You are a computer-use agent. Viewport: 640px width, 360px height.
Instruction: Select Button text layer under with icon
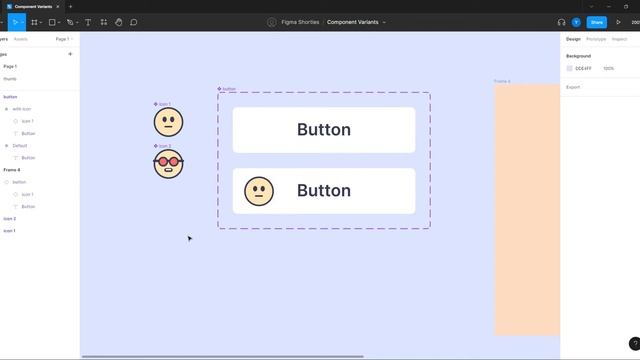(x=28, y=133)
